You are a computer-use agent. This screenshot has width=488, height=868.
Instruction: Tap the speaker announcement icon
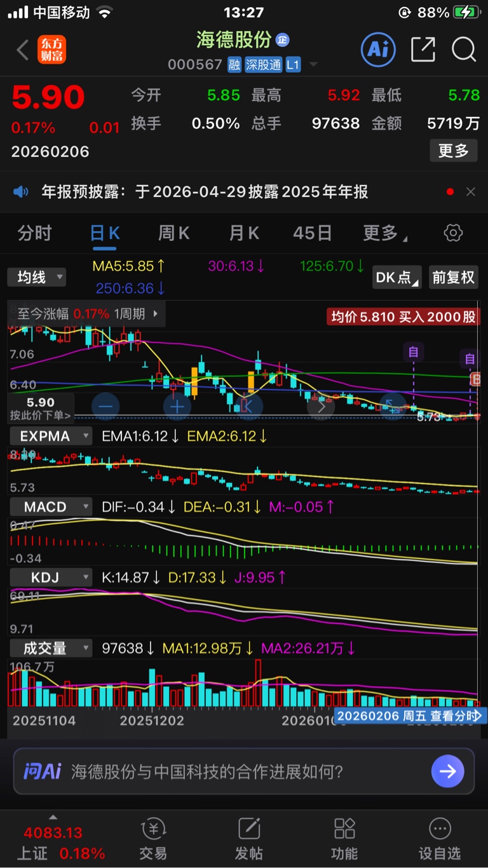[x=21, y=192]
